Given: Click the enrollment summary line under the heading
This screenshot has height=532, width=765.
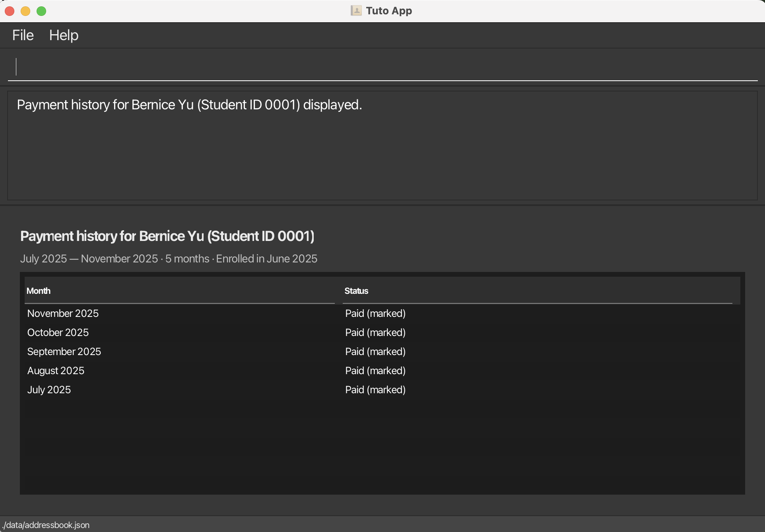Looking at the screenshot, I should coord(169,259).
